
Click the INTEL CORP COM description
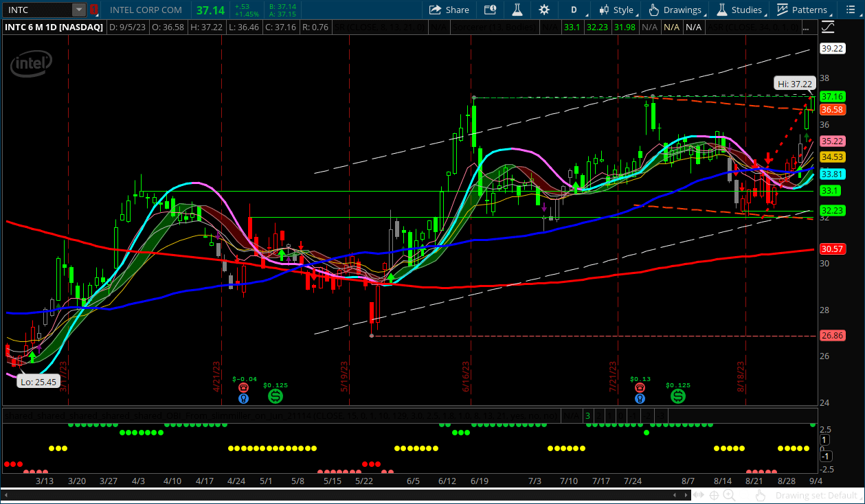[146, 10]
